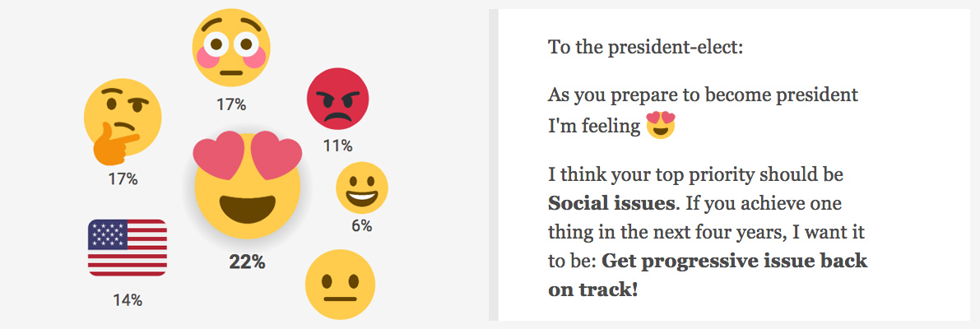Screen dimensions: 980x329
Task: Click "As you prepare to become president" line
Action: point(704,95)
